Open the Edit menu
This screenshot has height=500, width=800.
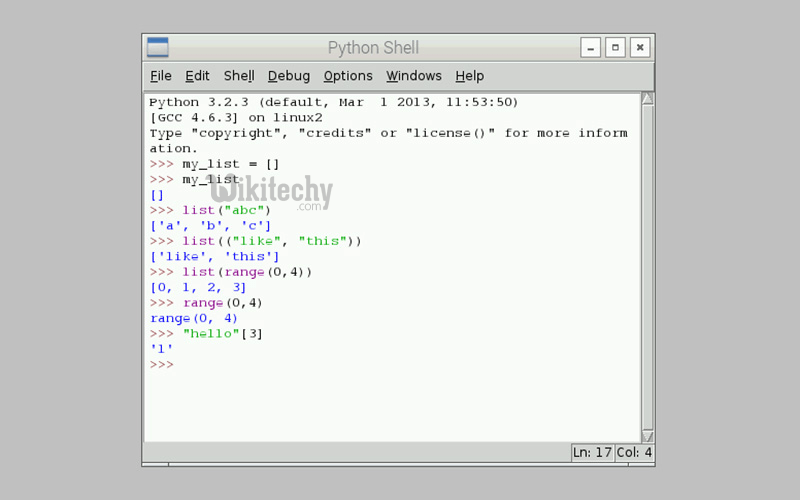point(197,76)
